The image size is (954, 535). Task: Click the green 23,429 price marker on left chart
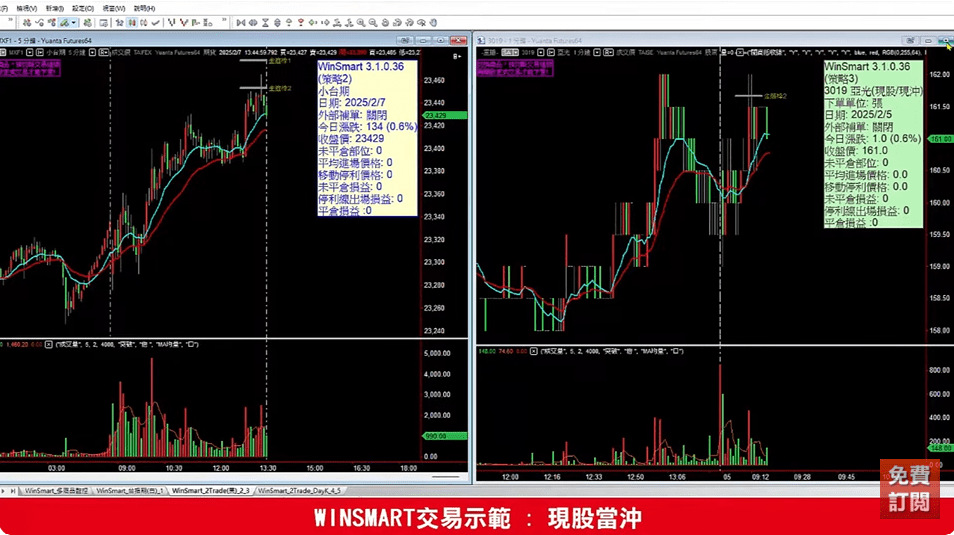(x=445, y=115)
